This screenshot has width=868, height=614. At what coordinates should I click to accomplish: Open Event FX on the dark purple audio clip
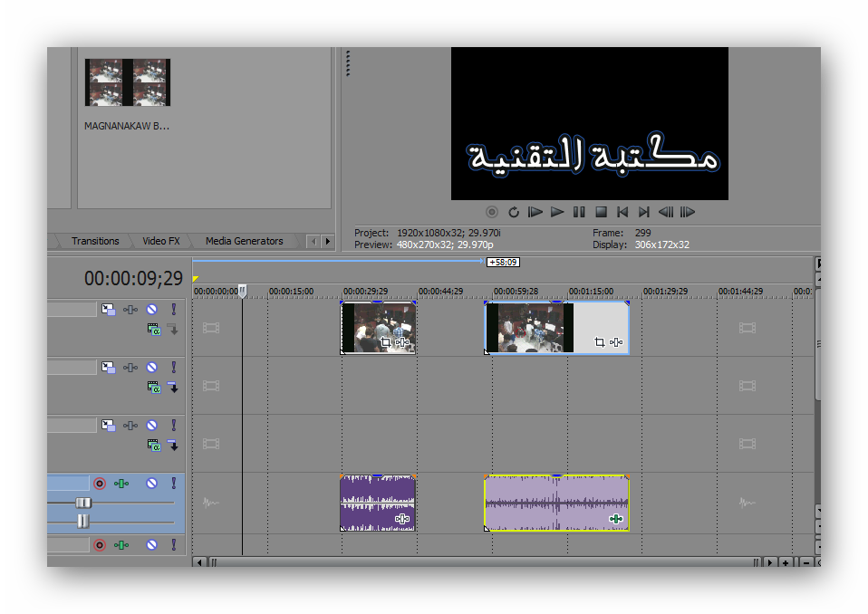point(402,519)
